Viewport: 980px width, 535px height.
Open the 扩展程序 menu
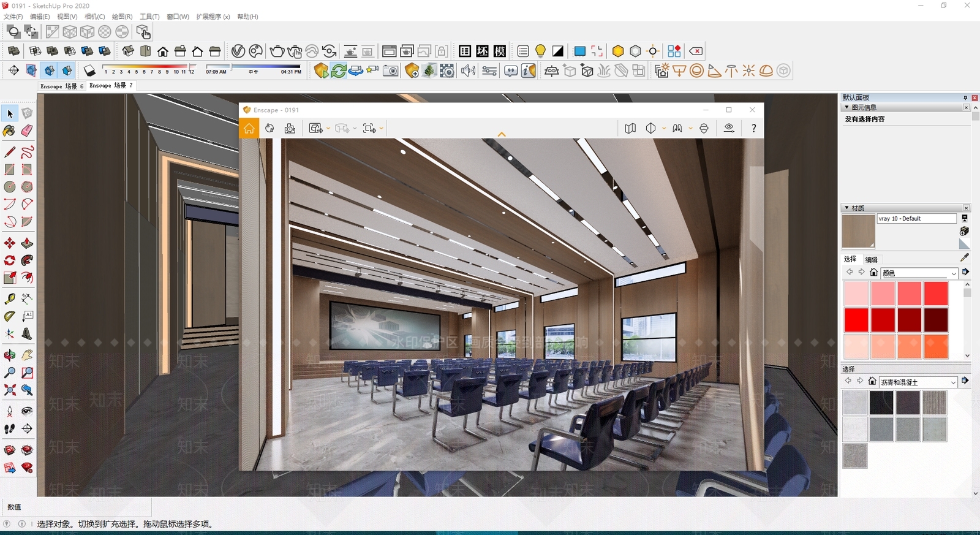213,17
